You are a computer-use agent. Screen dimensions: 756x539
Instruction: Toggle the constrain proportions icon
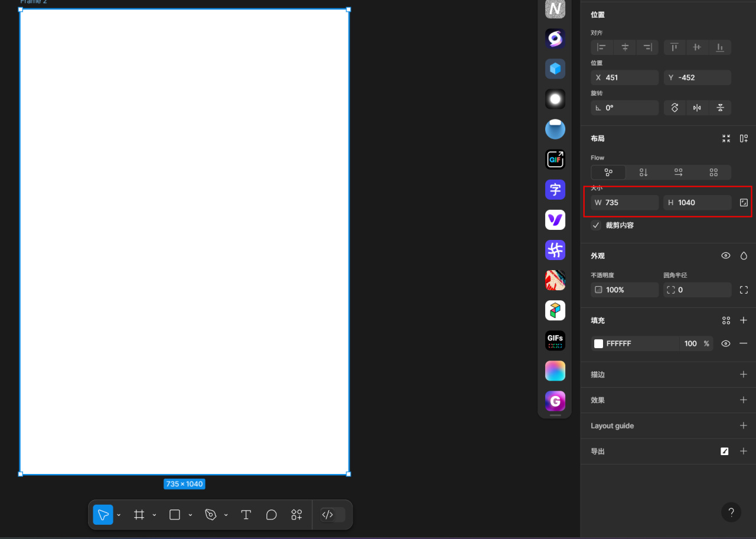[744, 203]
